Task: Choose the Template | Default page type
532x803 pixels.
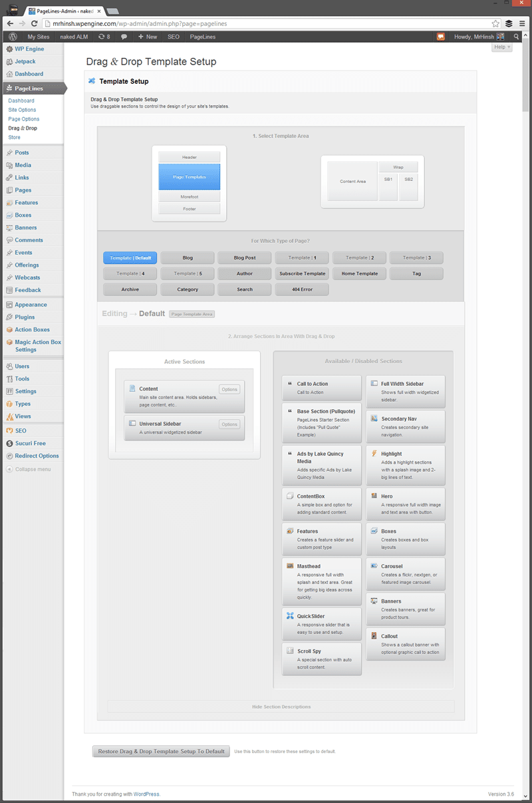Action: (x=130, y=257)
